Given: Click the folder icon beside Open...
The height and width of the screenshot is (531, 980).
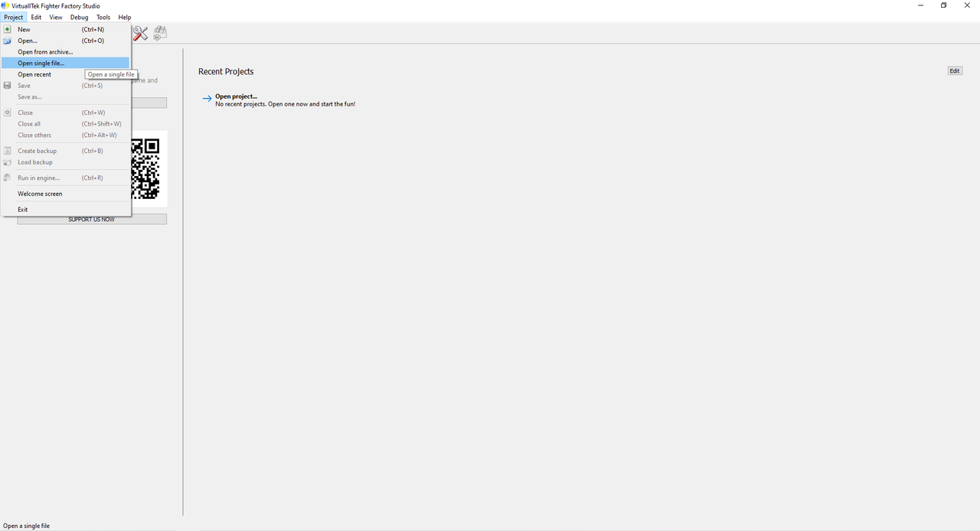Looking at the screenshot, I should tap(7, 41).
